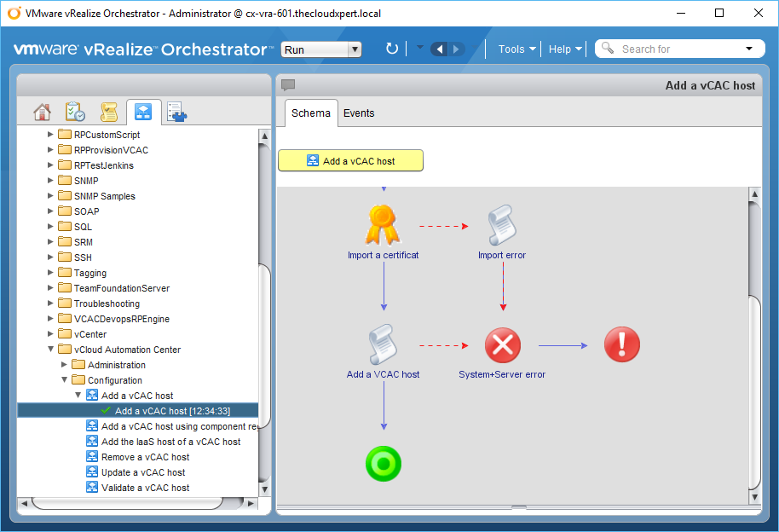Image resolution: width=779 pixels, height=532 pixels.
Task: Open the Tools menu
Action: (516, 49)
